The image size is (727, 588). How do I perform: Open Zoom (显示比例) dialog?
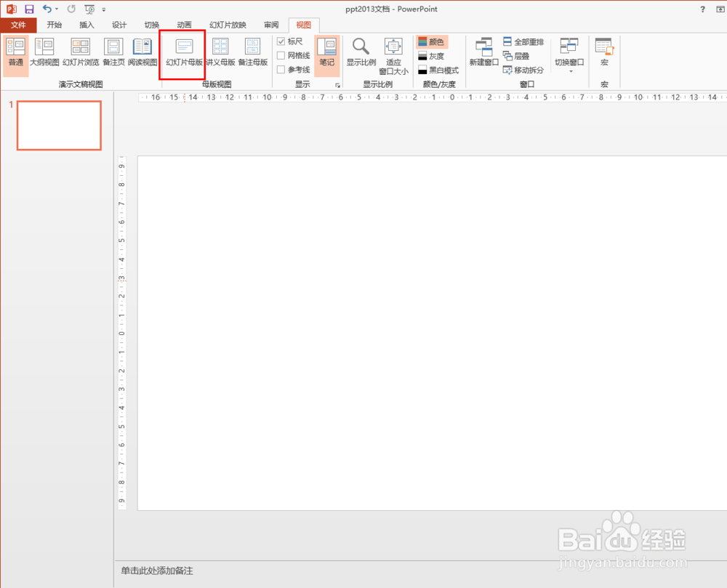361,52
